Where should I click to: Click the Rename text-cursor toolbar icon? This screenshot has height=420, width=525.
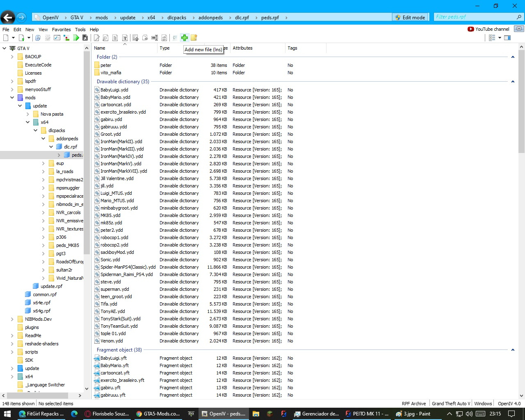click(x=155, y=38)
